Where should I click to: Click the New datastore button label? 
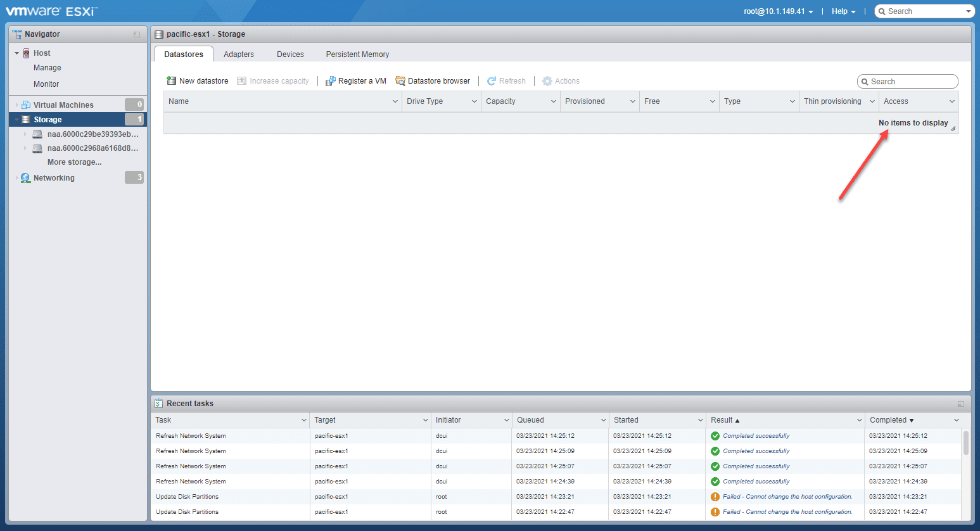pyautogui.click(x=204, y=81)
